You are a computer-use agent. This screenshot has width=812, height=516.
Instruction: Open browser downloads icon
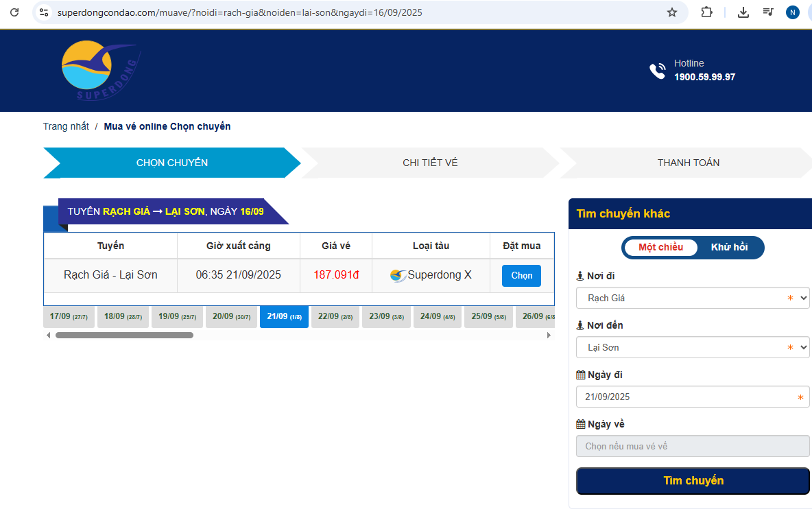tap(743, 12)
